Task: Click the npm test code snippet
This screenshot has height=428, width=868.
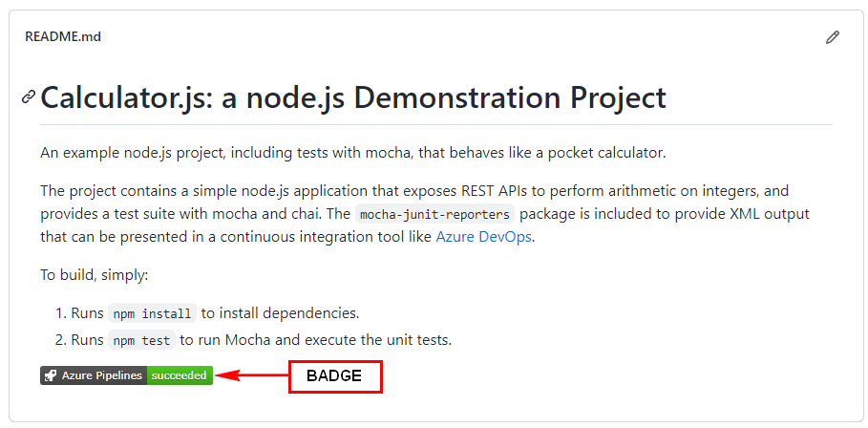Action: click(x=141, y=340)
